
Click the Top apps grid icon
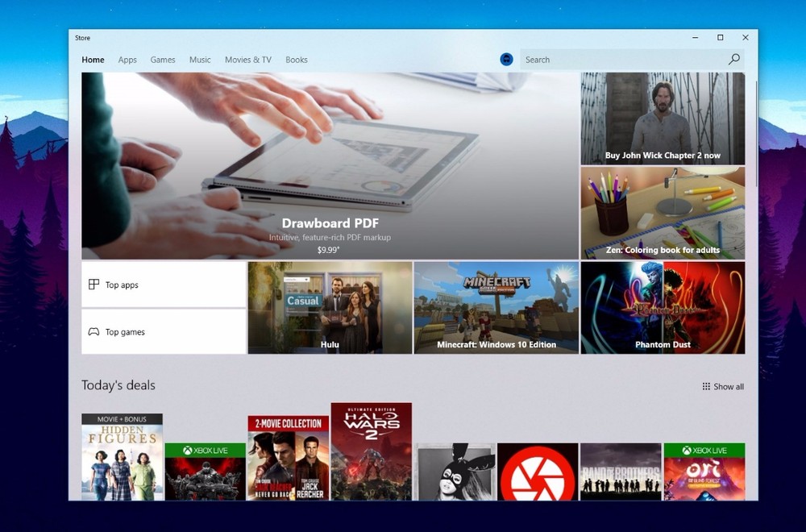click(x=93, y=285)
